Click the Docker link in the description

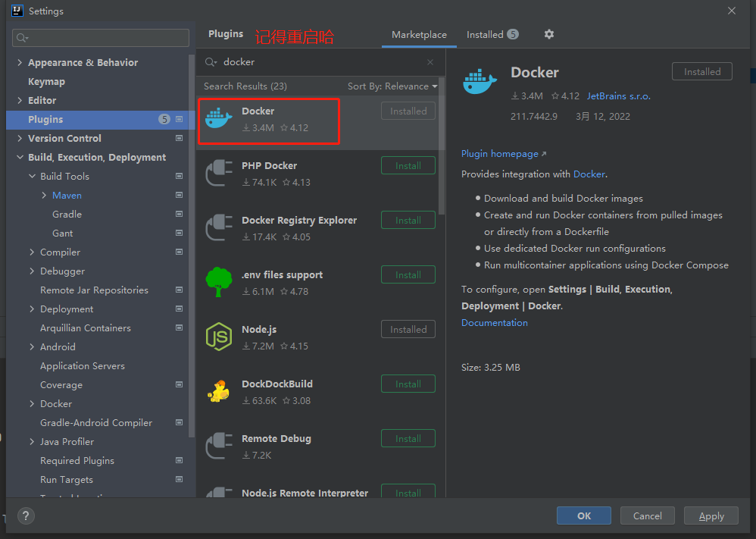[x=589, y=174]
